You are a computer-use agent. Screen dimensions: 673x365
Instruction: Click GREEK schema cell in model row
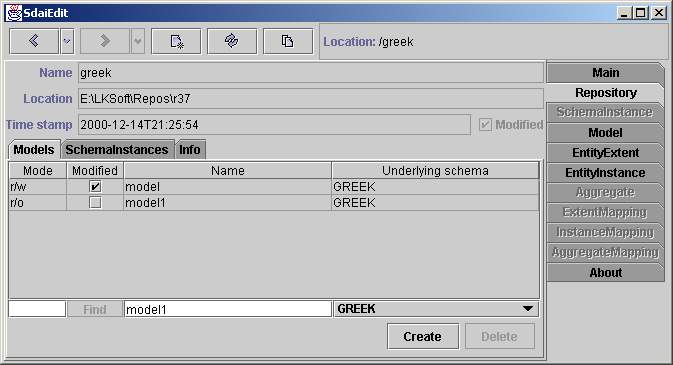pyautogui.click(x=435, y=187)
